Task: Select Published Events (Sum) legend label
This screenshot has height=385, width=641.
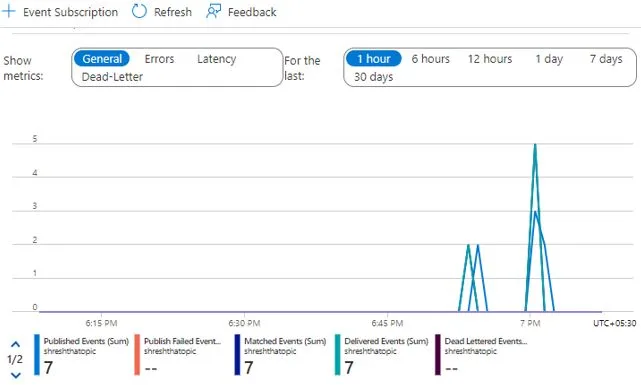Action: pyautogui.click(x=86, y=341)
